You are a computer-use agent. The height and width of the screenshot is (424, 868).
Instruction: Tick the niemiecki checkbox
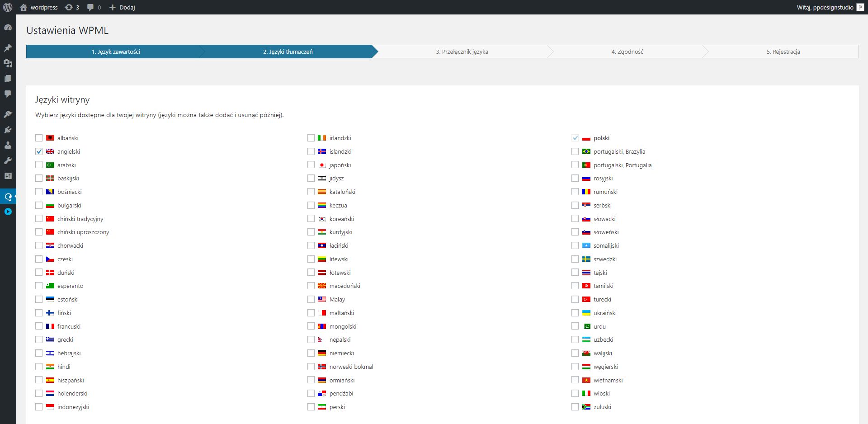(x=311, y=353)
